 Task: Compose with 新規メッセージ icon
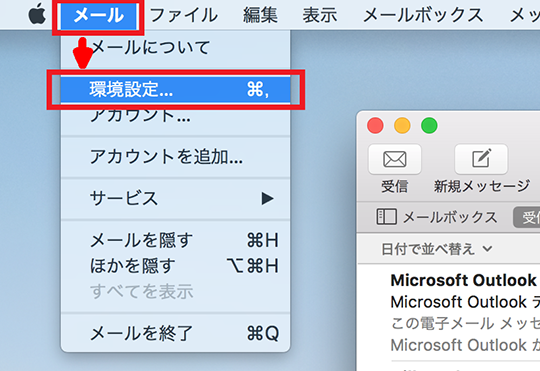click(x=481, y=159)
